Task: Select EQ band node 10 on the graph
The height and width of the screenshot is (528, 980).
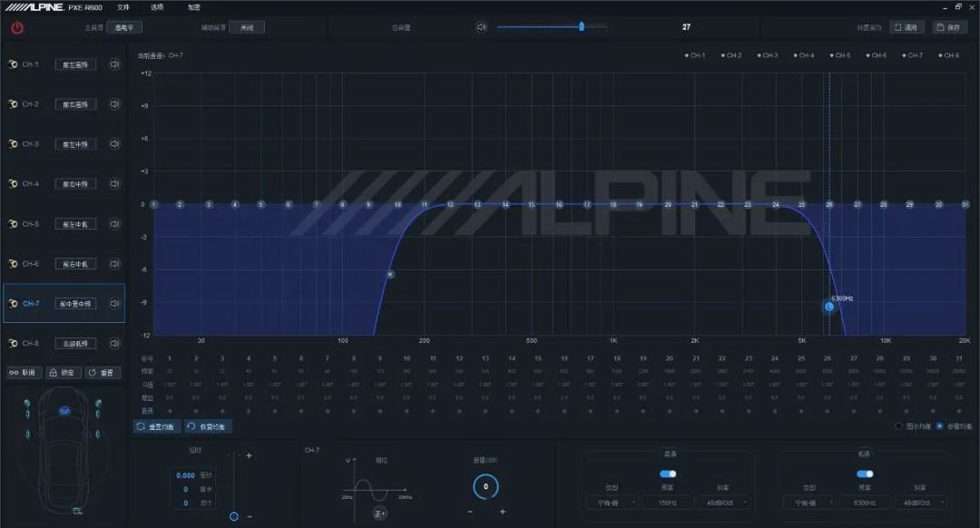Action: point(397,204)
